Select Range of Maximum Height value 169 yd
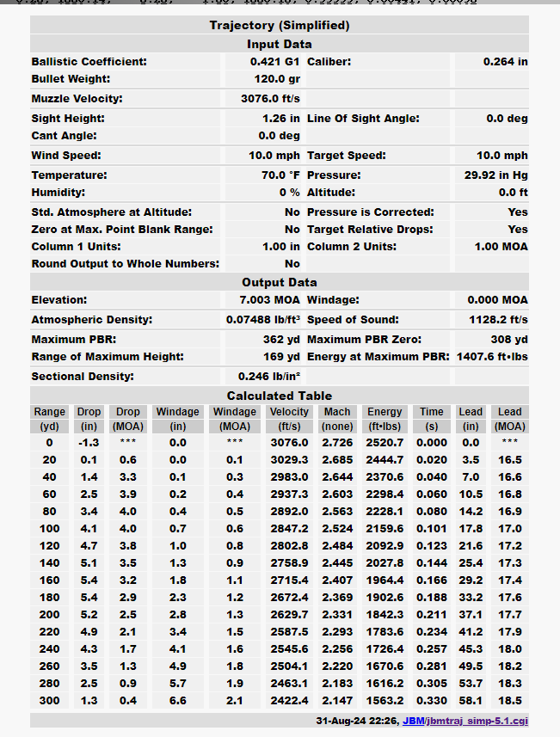 281,357
